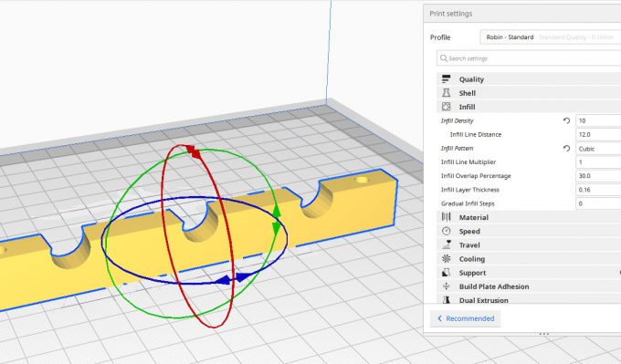Click the Material category icon

[x=446, y=217]
